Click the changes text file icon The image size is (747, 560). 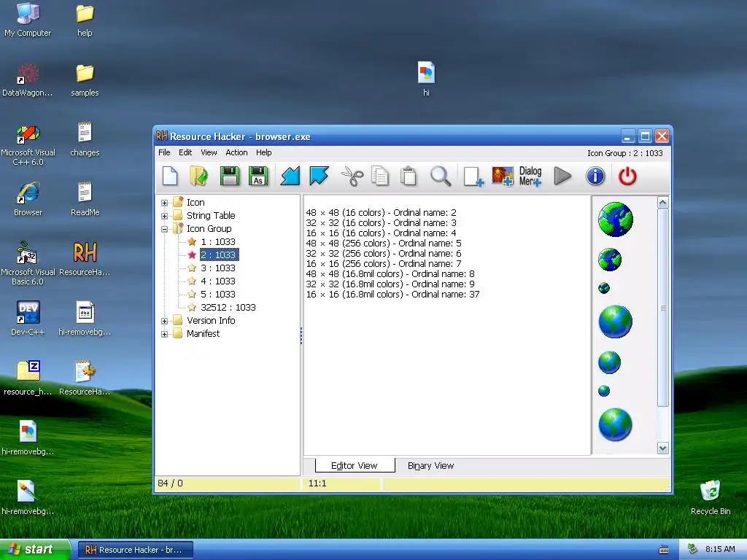click(85, 139)
